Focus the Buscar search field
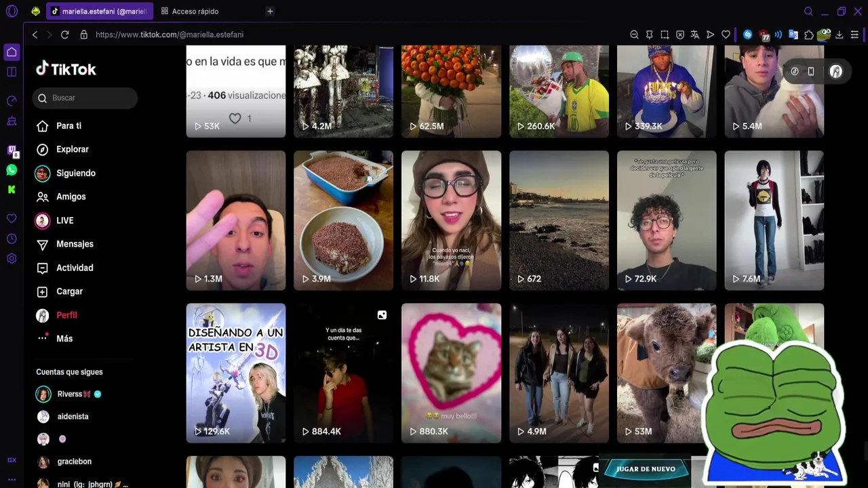Image resolution: width=868 pixels, height=488 pixels. point(85,98)
